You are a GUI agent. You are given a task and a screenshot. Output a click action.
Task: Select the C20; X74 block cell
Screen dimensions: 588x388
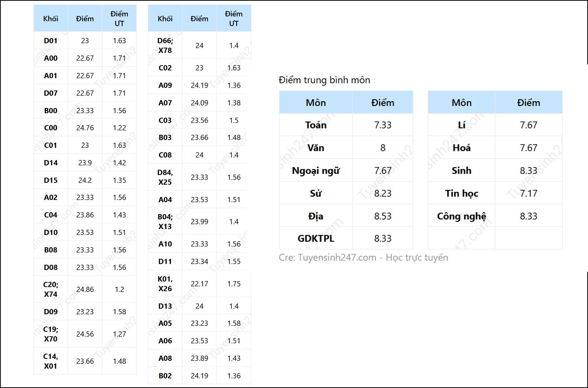pyautogui.click(x=51, y=289)
